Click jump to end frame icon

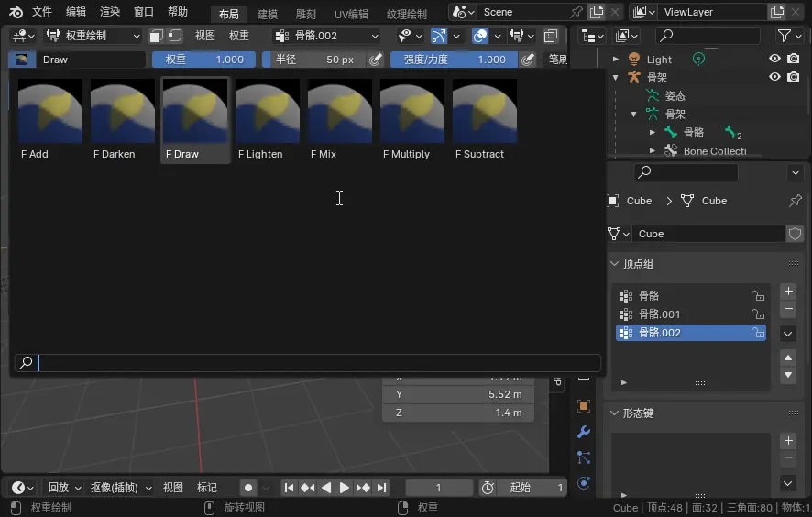pyautogui.click(x=382, y=488)
